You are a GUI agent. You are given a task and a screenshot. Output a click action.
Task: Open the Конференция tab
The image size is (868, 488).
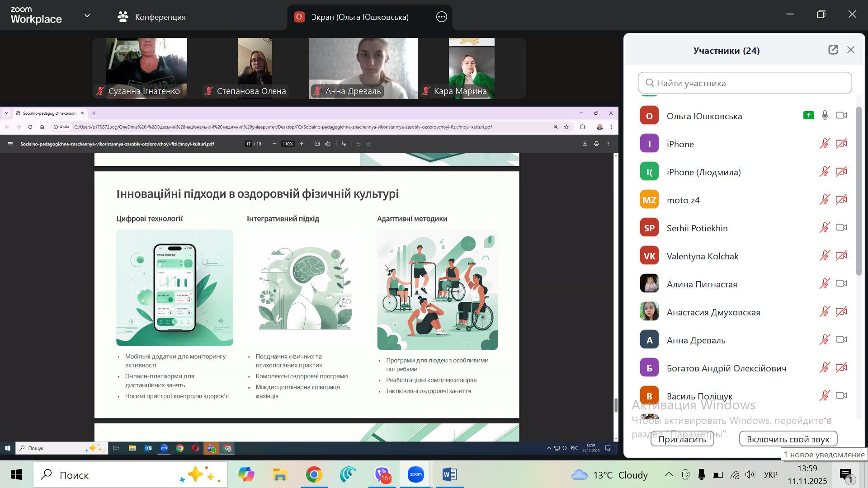[151, 17]
